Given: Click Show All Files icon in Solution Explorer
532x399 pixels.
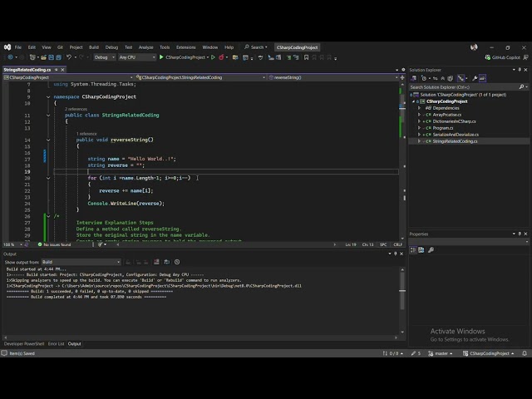Looking at the screenshot, I should (451, 78).
